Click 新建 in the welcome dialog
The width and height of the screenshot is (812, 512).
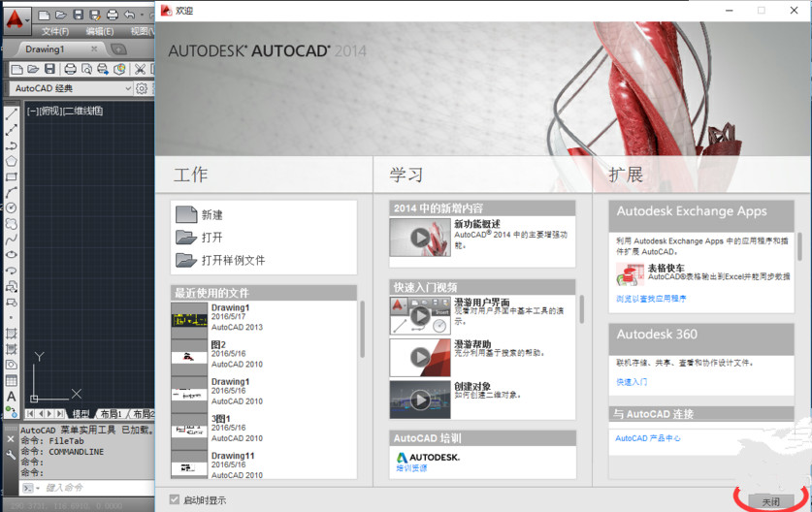pyautogui.click(x=200, y=215)
